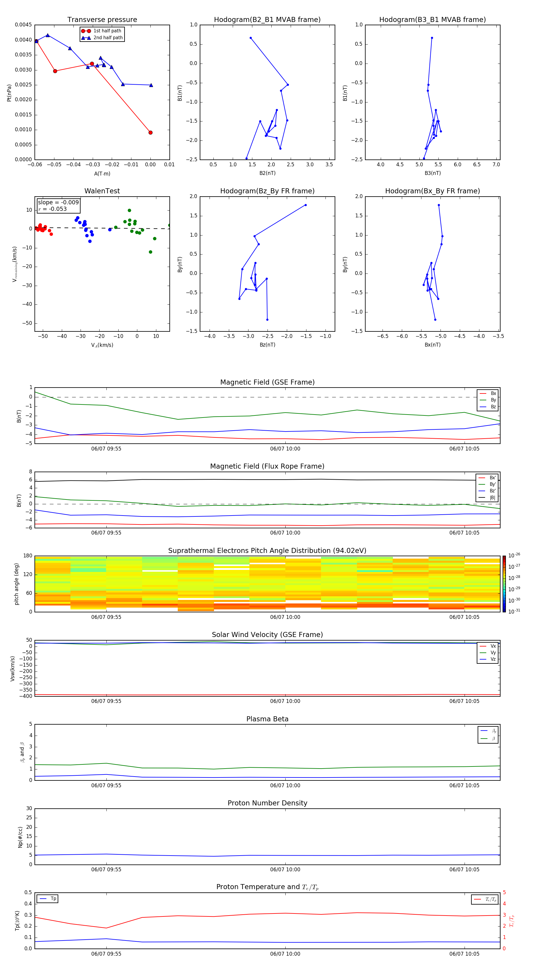Click the 'VA(km/s)' x-axis label
This screenshot has height=980, width=535.
[x=102, y=345]
